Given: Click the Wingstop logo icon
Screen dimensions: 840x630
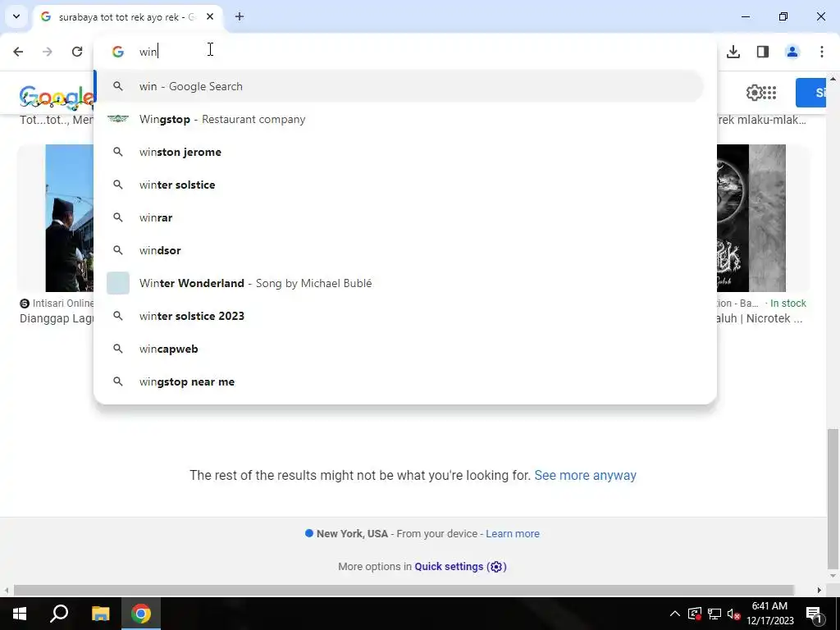Looking at the screenshot, I should (118, 119).
